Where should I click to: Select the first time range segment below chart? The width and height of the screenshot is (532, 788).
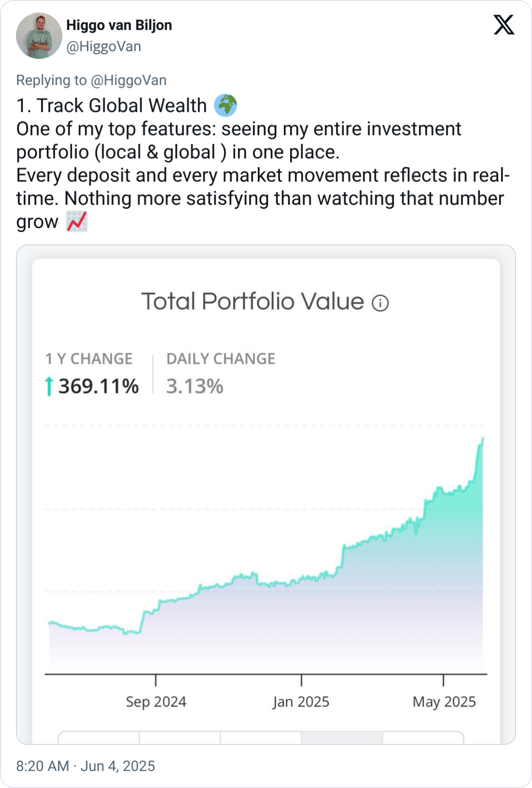point(99,737)
